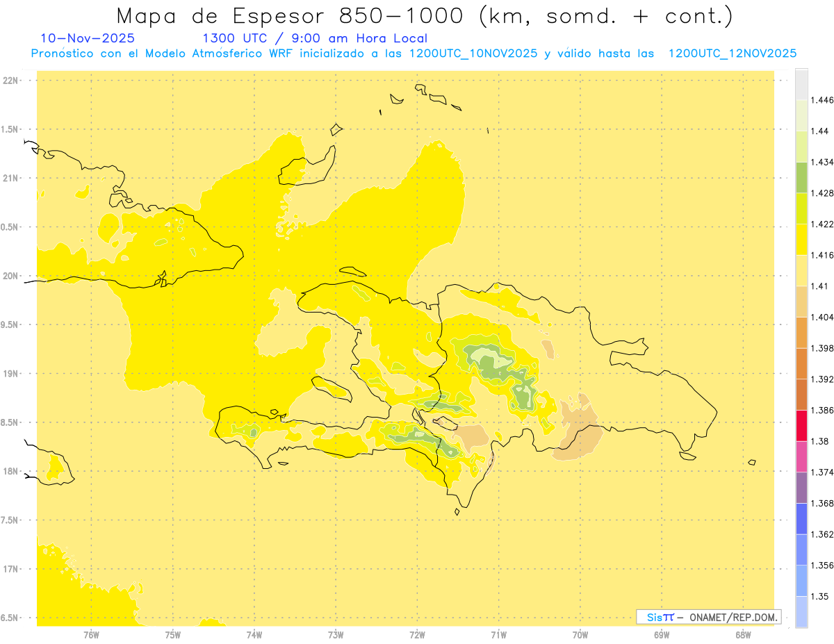Viewport: 834px width, 644px height.
Task: Pick the purple 1.368–1.374 legend band
Action: coord(801,488)
